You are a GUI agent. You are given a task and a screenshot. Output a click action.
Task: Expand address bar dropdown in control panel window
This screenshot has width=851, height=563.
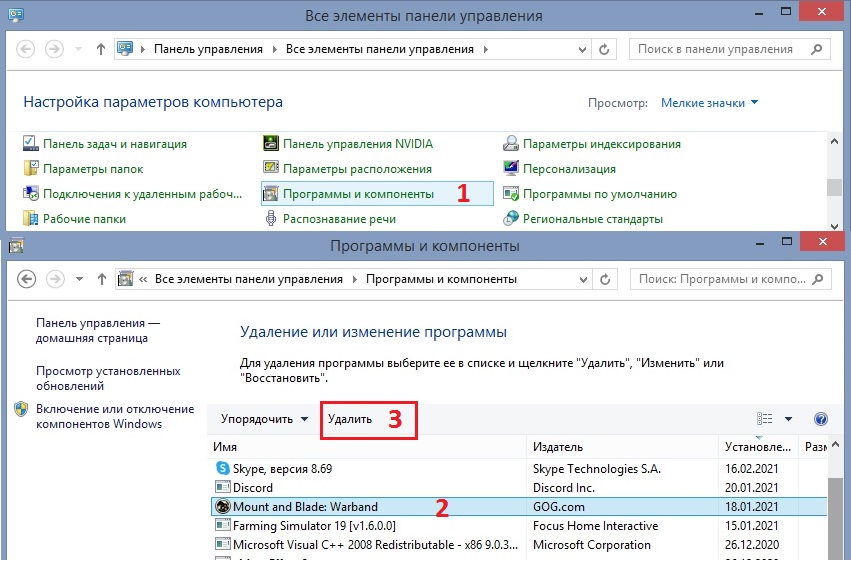[582, 49]
